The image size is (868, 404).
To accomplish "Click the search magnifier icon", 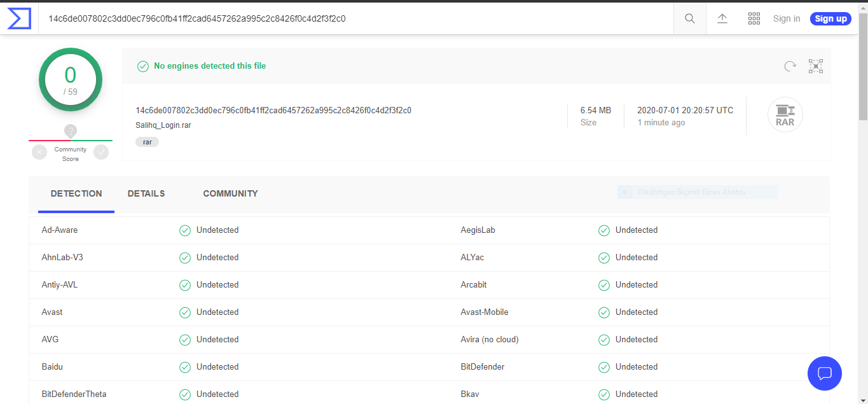I will [690, 18].
